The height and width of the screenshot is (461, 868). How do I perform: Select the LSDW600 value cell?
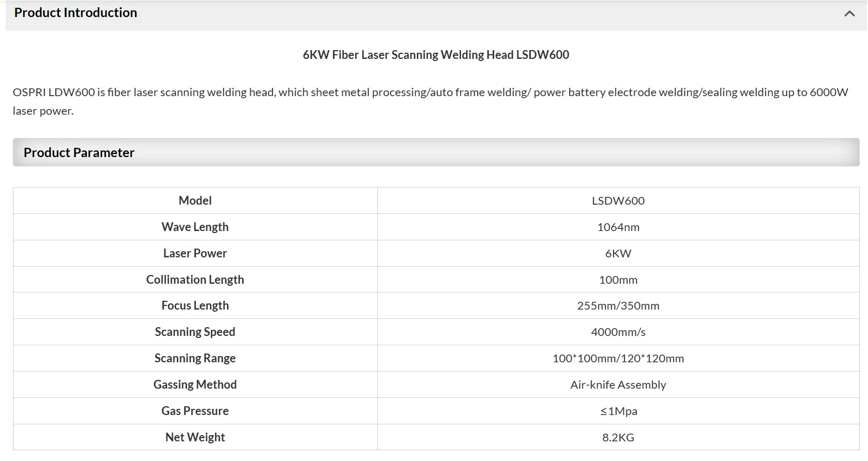(618, 201)
